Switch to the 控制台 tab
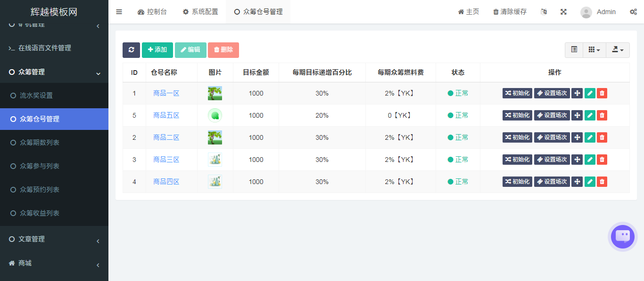The width and height of the screenshot is (644, 281). pos(152,12)
